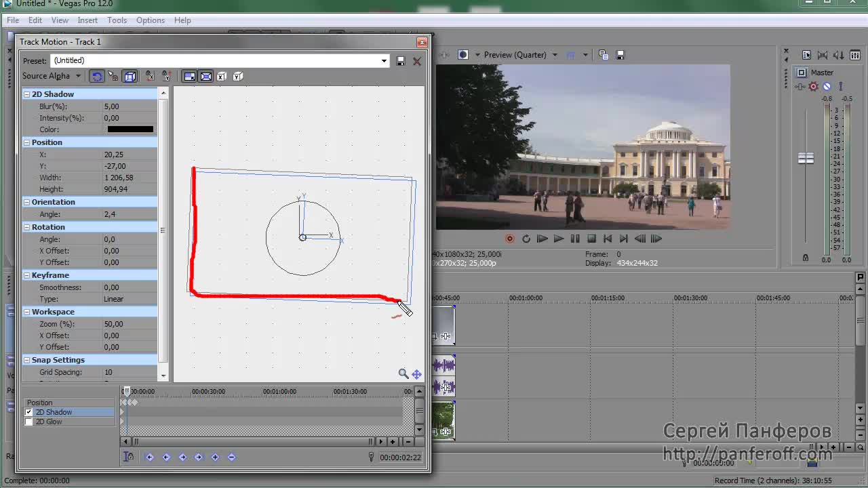Image resolution: width=868 pixels, height=488 pixels.
Task: Uncheck the 2D Shadow checkbox
Action: [x=28, y=412]
